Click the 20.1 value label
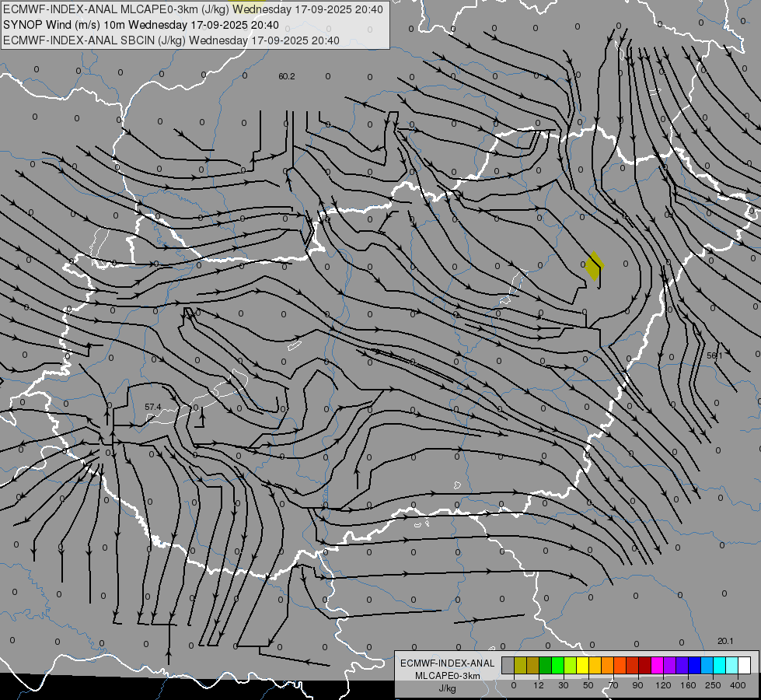The width and height of the screenshot is (761, 700). [725, 641]
